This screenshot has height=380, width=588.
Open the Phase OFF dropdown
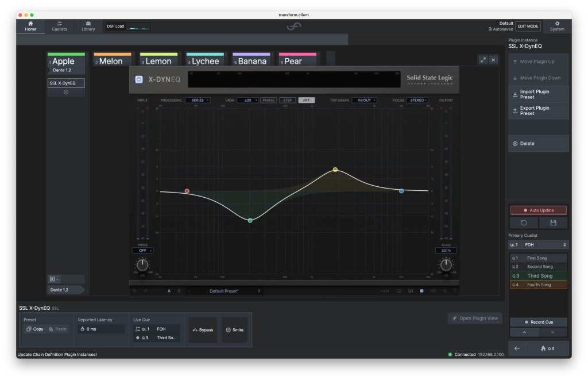point(142,251)
